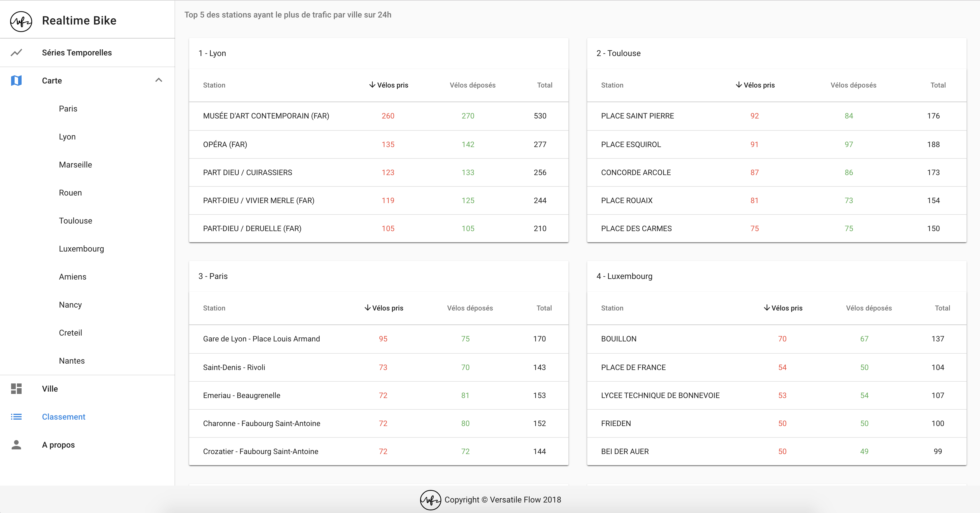Select the PLACE SAINT PIERRE station row
Viewport: 980px width, 513px height.
[637, 116]
